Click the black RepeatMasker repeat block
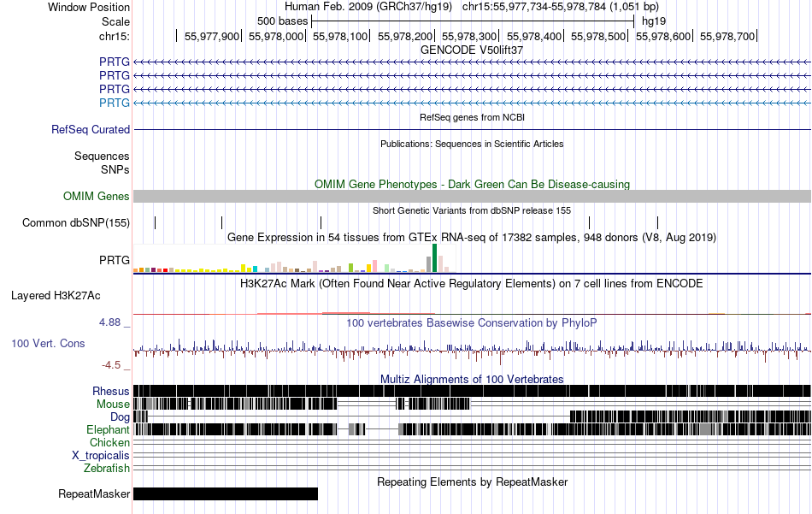 226,494
